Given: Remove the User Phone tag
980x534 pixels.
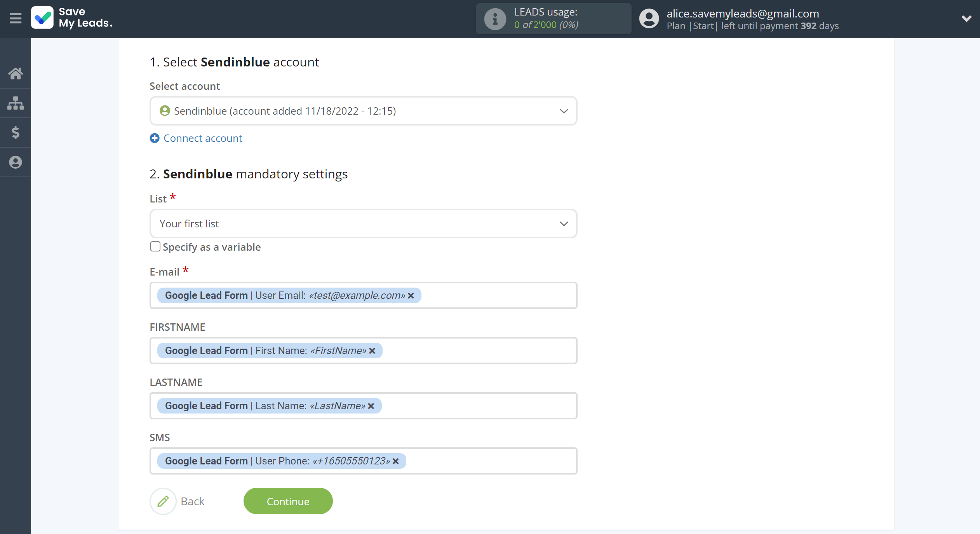Looking at the screenshot, I should 395,461.
